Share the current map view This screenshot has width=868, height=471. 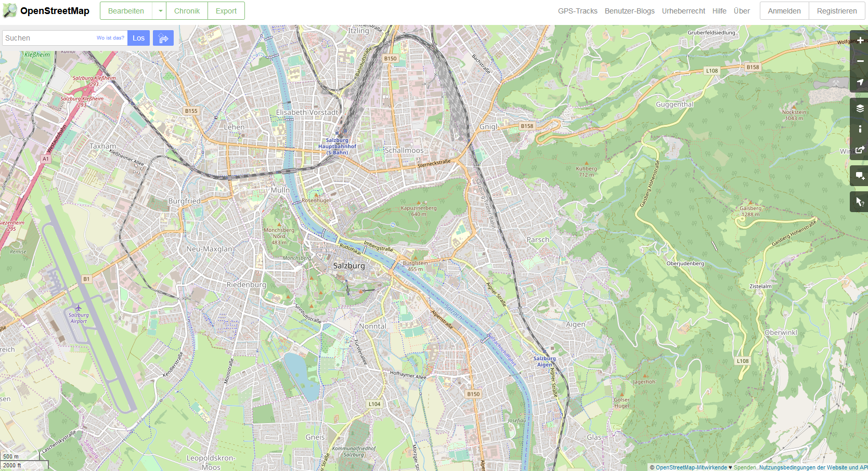pyautogui.click(x=860, y=150)
